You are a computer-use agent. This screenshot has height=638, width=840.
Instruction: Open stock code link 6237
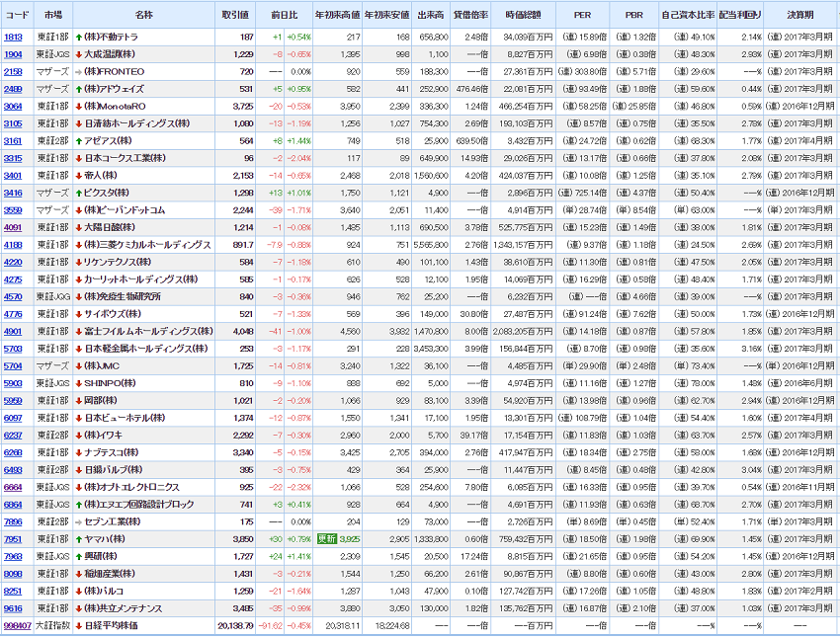(x=13, y=436)
